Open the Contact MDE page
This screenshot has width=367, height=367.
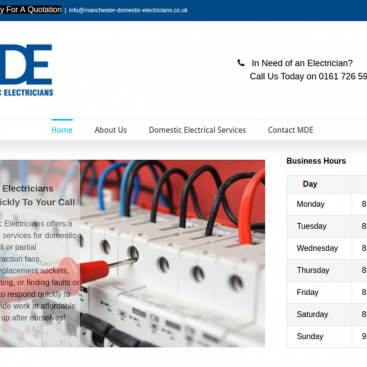pyautogui.click(x=290, y=130)
